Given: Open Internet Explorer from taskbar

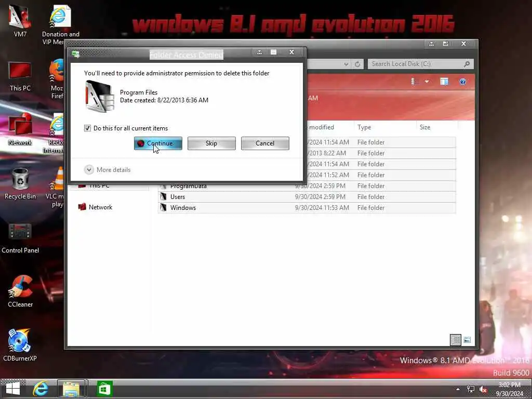Looking at the screenshot, I should (x=41, y=389).
